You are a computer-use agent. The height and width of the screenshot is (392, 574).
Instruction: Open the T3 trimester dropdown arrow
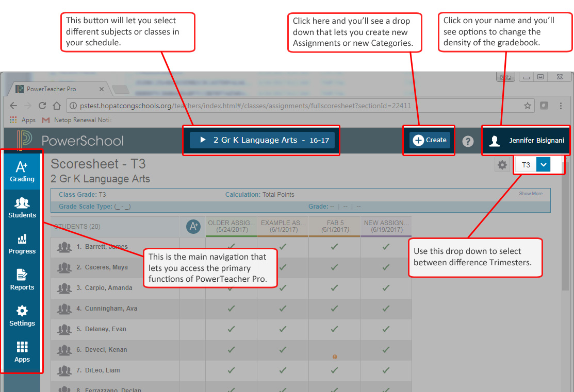click(543, 164)
